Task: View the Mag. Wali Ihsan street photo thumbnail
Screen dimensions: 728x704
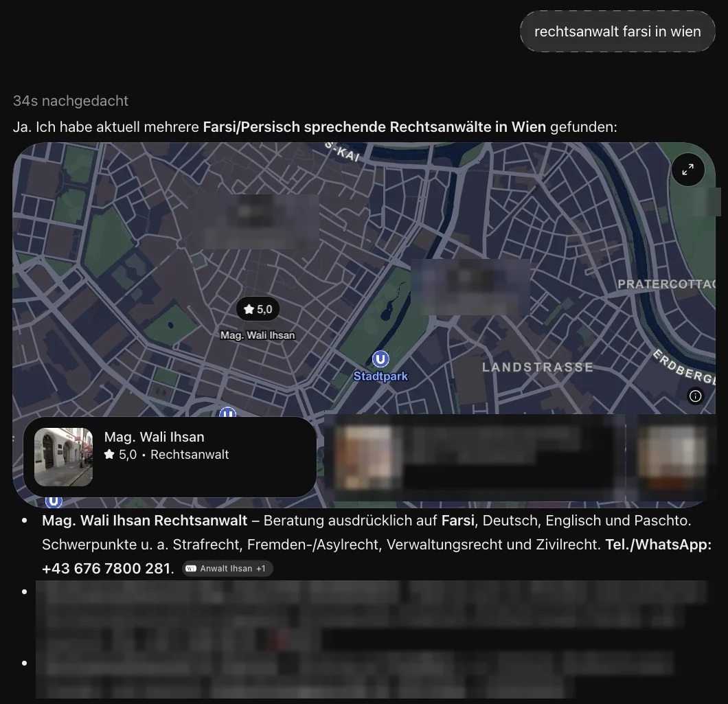Action: coord(64,457)
